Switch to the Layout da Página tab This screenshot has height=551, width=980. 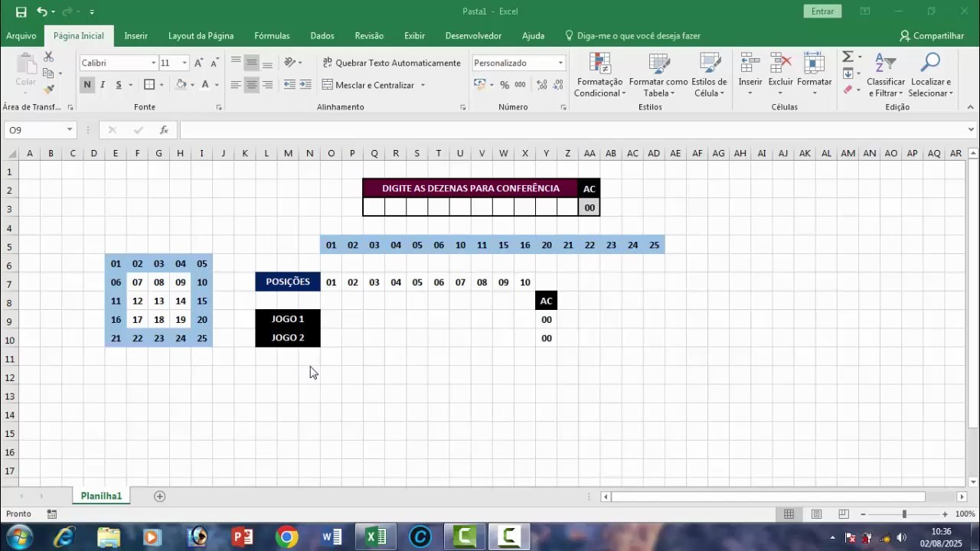tap(201, 36)
